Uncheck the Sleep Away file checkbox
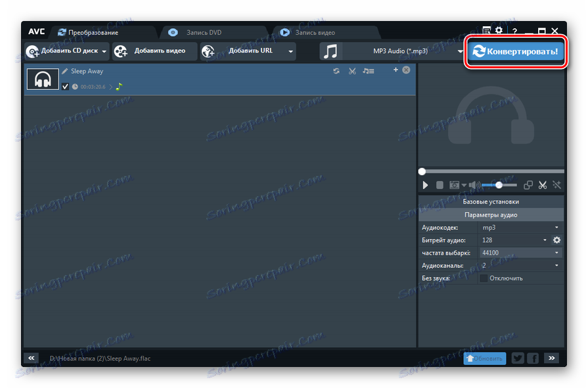Image resolution: width=588 pixels, height=388 pixels. tap(65, 87)
